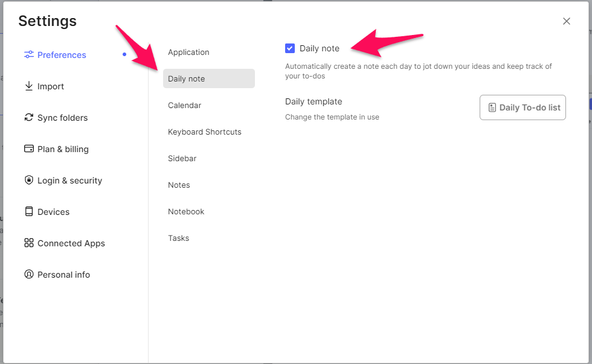This screenshot has height=364, width=592.
Task: Click the Sync folders refresh icon
Action: 28,118
